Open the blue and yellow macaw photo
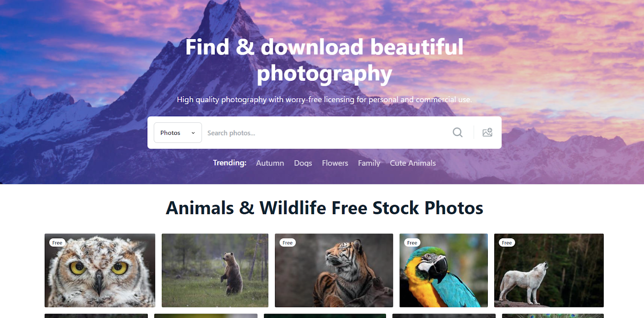This screenshot has width=644, height=318. click(x=444, y=271)
